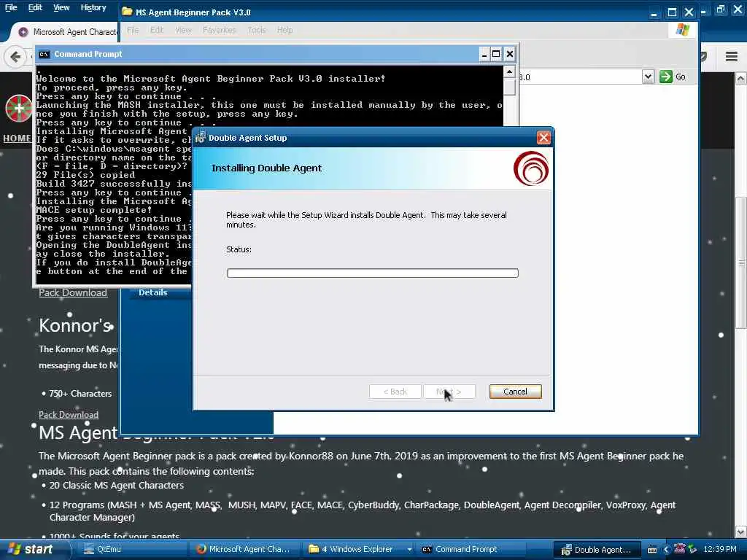Open Favorites menu in Explorer window
This screenshot has width=747, height=560.
[x=219, y=30]
